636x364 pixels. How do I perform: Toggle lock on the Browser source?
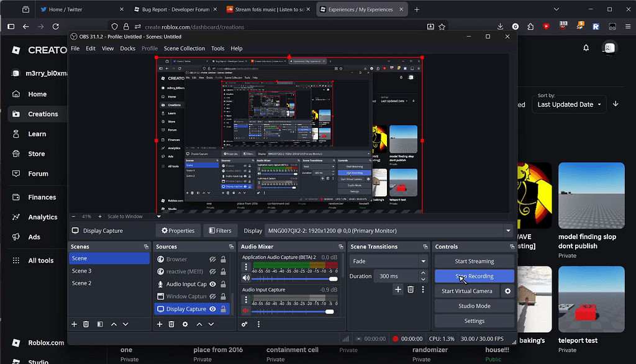[x=223, y=259]
